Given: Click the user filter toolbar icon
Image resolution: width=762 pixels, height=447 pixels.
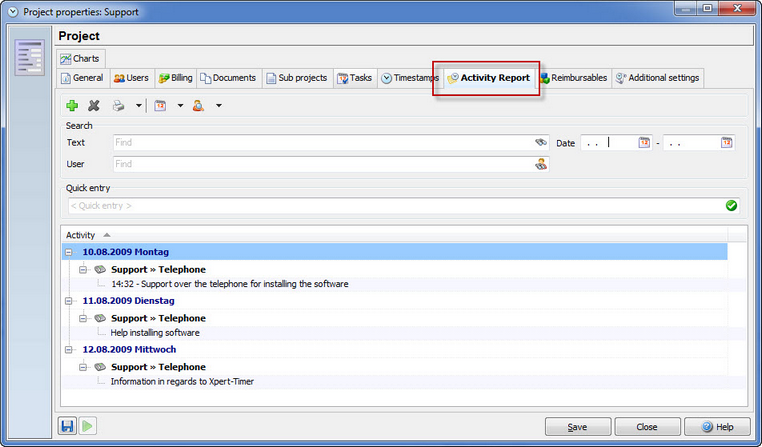Looking at the screenshot, I should pos(198,105).
